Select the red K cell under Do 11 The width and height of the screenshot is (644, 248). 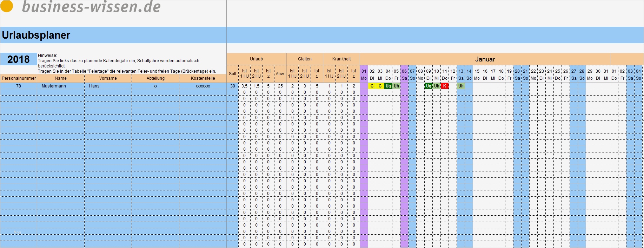pos(445,86)
